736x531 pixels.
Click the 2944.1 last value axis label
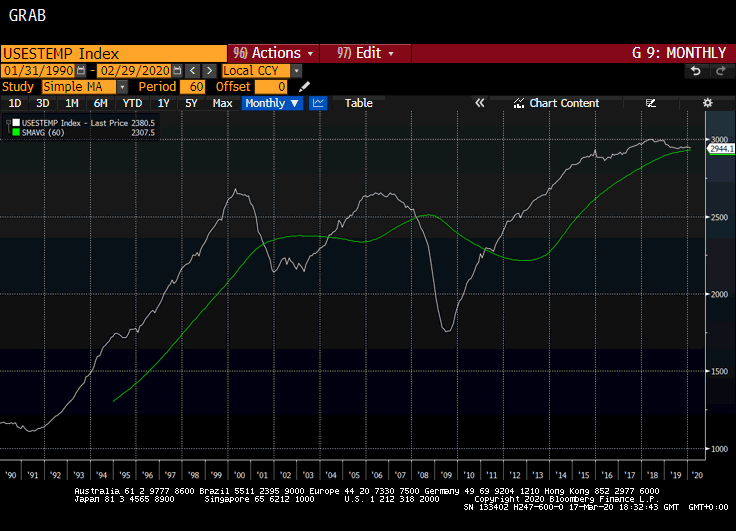pos(721,149)
